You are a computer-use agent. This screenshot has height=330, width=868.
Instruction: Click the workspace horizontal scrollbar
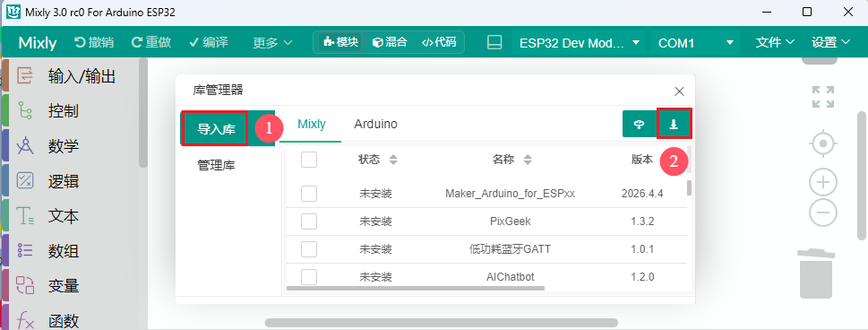442,323
